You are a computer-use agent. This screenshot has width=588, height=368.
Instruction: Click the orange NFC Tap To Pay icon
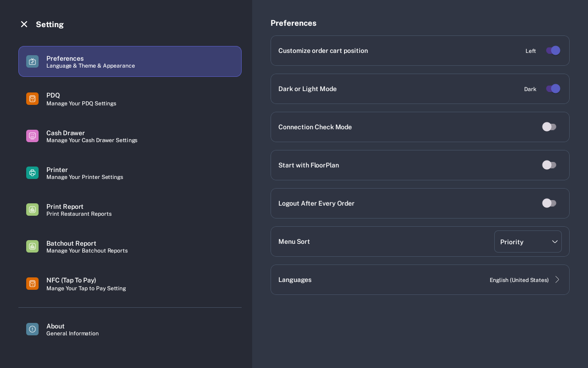32,283
